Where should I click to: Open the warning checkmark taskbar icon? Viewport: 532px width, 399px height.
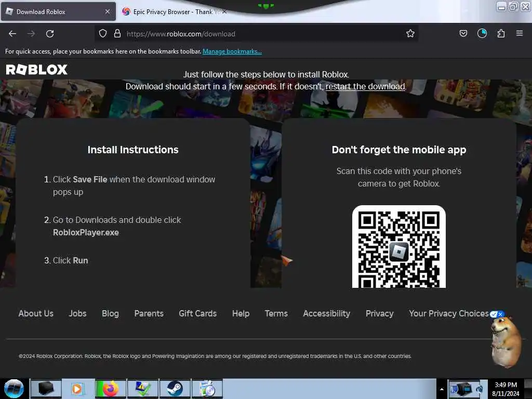(x=143, y=389)
